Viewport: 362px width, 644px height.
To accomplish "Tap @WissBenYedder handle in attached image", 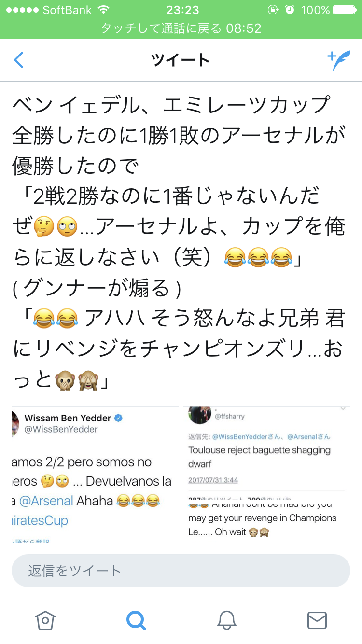I will (61, 429).
